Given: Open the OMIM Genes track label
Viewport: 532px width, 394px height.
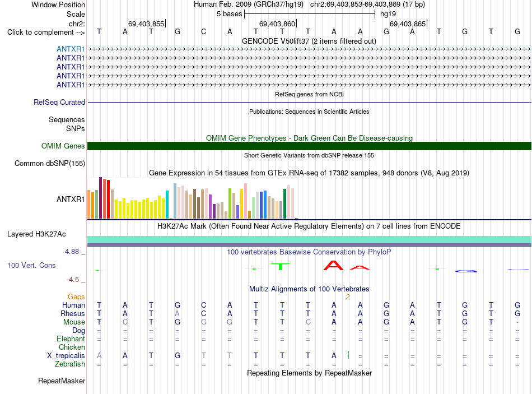Looking at the screenshot, I should [63, 146].
